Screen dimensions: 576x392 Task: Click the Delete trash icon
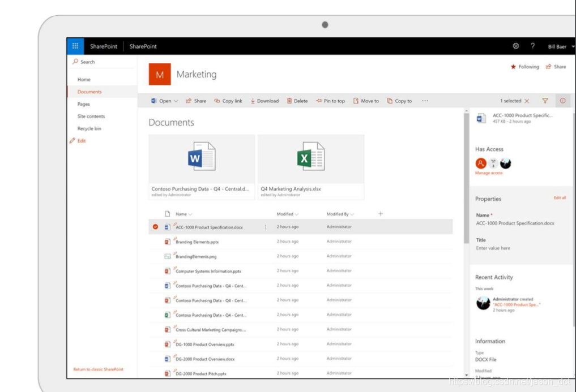click(x=289, y=101)
